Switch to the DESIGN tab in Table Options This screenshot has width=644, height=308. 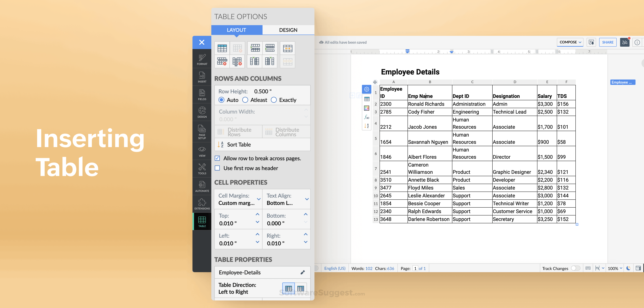[x=288, y=30]
